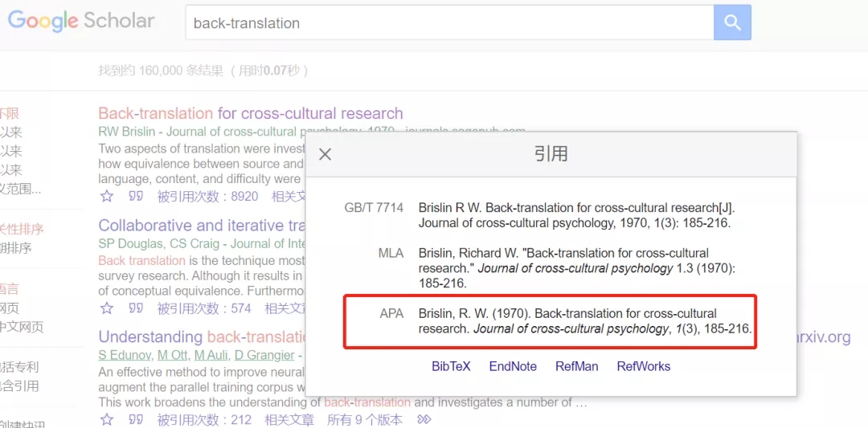Open author D Grangier profile link
This screenshot has height=428, width=868.
pos(263,354)
